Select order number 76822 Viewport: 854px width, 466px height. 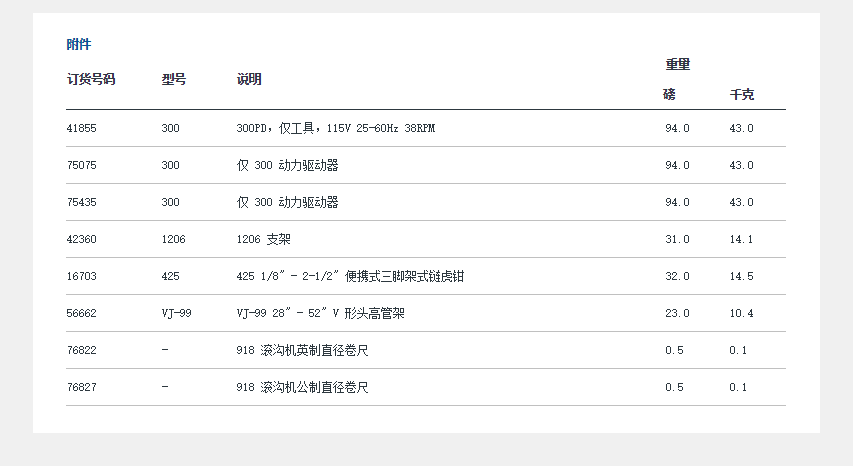click(x=82, y=350)
